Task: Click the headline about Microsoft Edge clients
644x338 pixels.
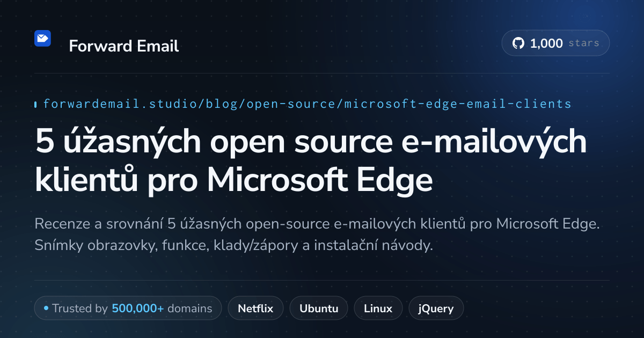Action: 311,161
